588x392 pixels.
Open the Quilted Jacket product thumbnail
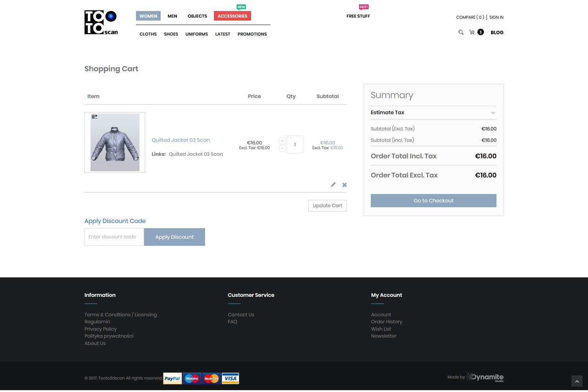(115, 142)
